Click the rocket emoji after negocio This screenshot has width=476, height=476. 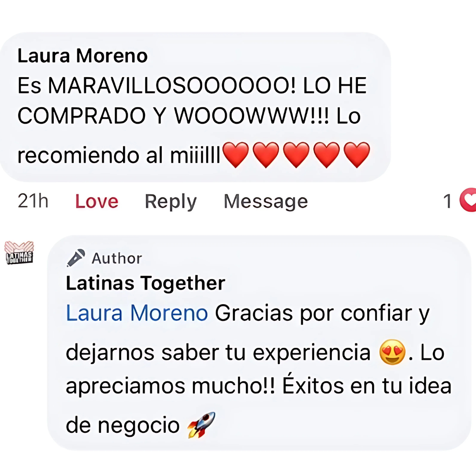point(201,425)
